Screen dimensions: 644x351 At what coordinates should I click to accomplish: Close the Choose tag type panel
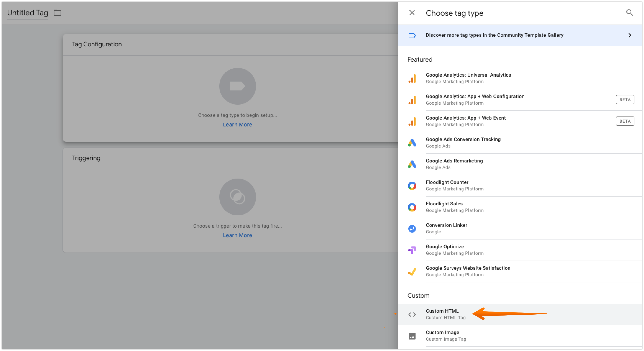[x=412, y=13]
